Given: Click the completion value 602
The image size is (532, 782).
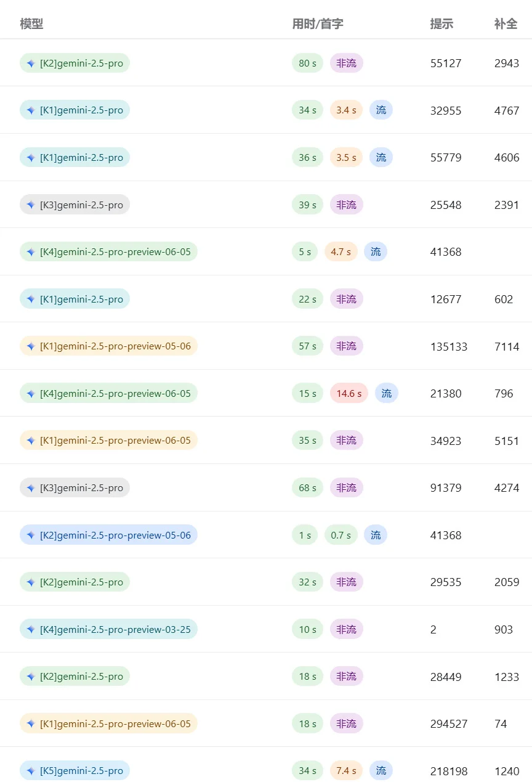Looking at the screenshot, I should (504, 299).
